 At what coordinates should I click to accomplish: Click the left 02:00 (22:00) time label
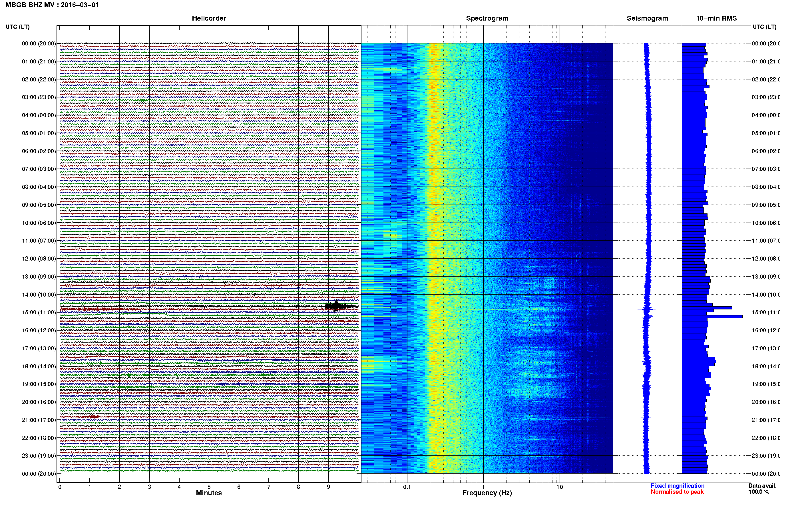39,79
